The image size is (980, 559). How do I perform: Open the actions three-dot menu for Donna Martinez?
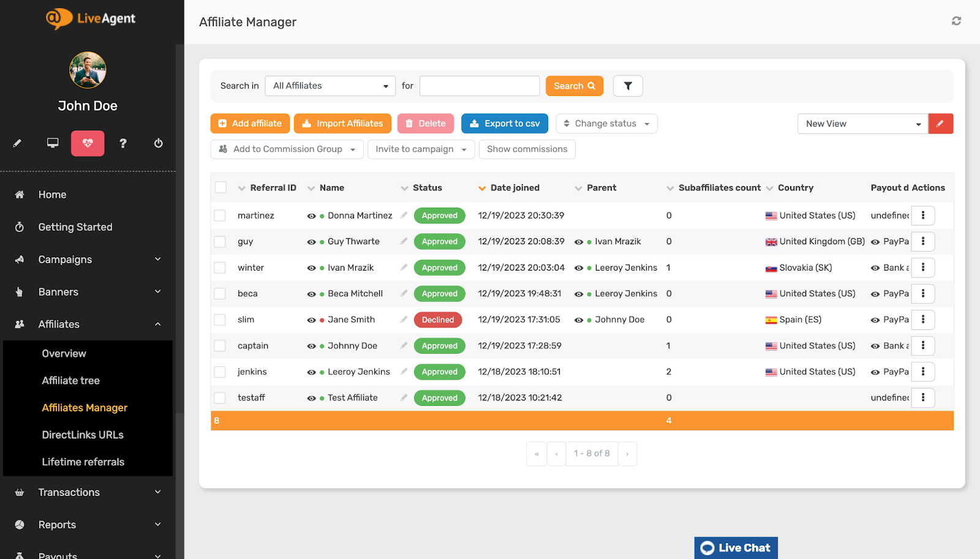922,215
